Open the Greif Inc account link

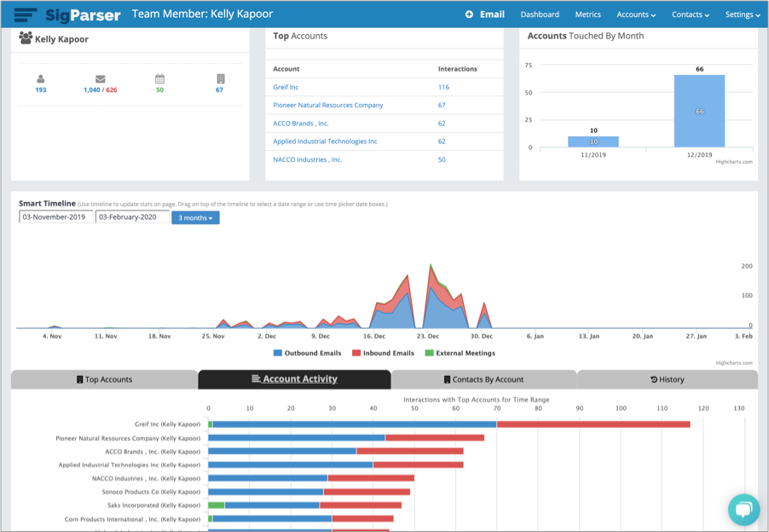(x=286, y=87)
